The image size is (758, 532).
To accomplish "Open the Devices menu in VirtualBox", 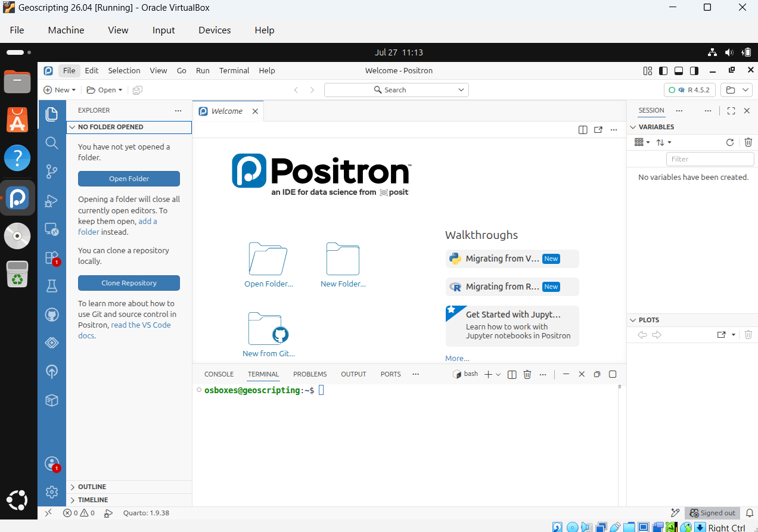I will pyautogui.click(x=215, y=30).
